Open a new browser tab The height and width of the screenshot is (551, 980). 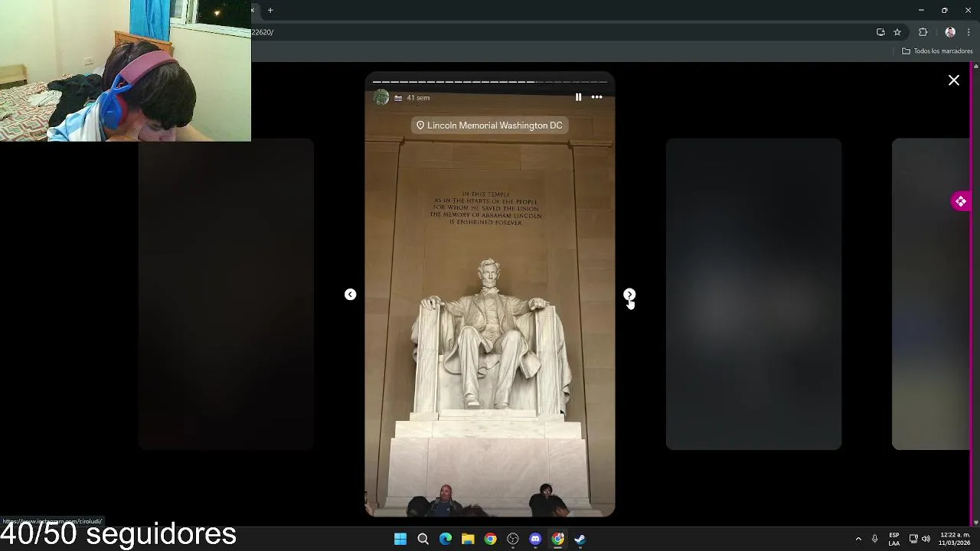click(270, 10)
